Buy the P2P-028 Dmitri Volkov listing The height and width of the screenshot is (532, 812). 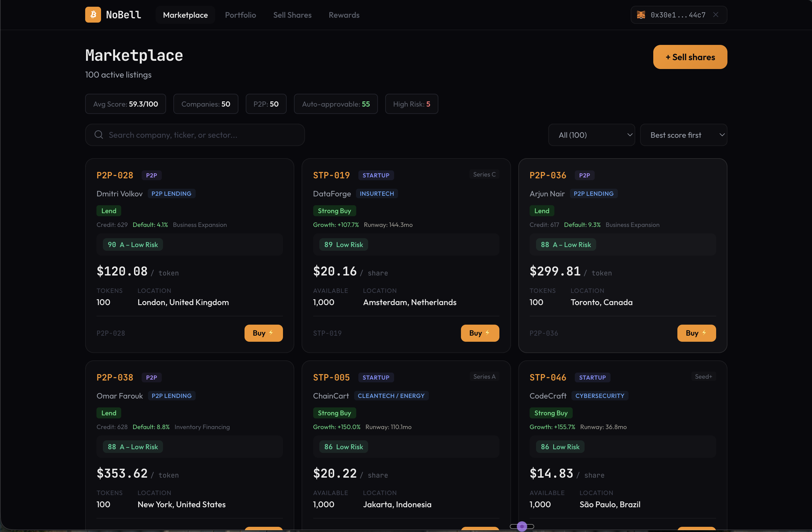point(263,333)
